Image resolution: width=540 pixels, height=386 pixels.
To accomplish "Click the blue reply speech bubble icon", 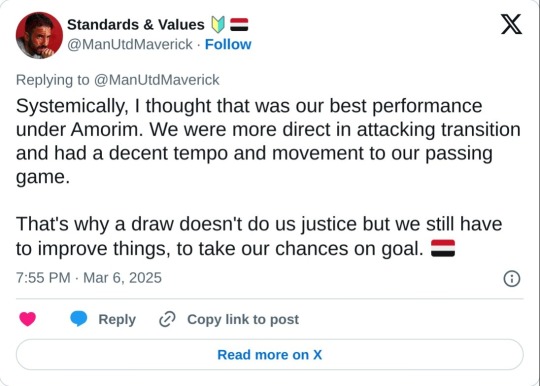I will (79, 319).
